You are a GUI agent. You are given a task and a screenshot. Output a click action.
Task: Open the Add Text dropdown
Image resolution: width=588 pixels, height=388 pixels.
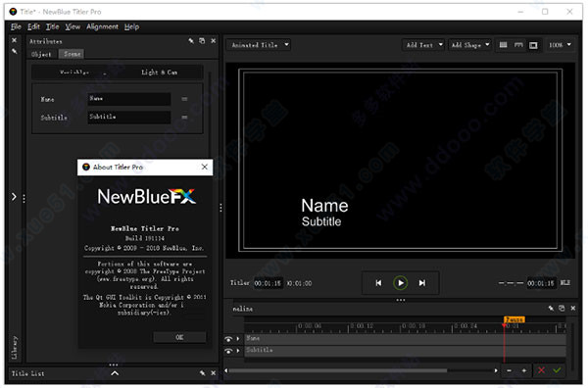423,45
